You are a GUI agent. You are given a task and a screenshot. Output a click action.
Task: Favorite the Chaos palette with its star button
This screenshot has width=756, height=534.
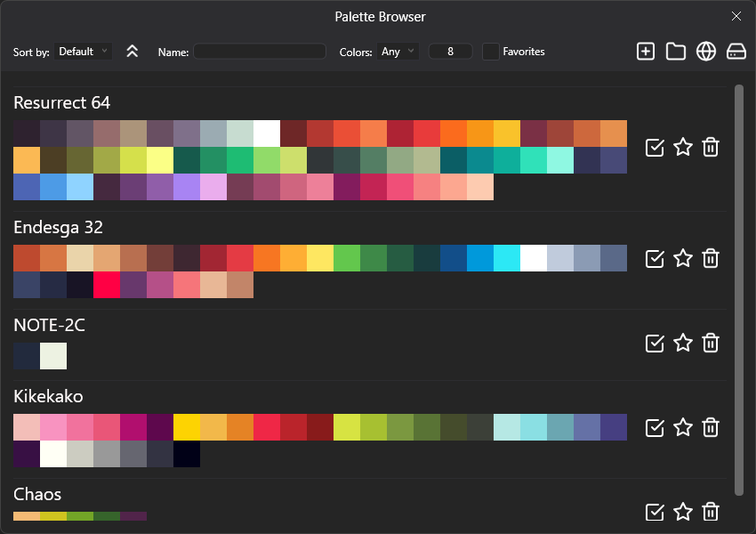(683, 512)
